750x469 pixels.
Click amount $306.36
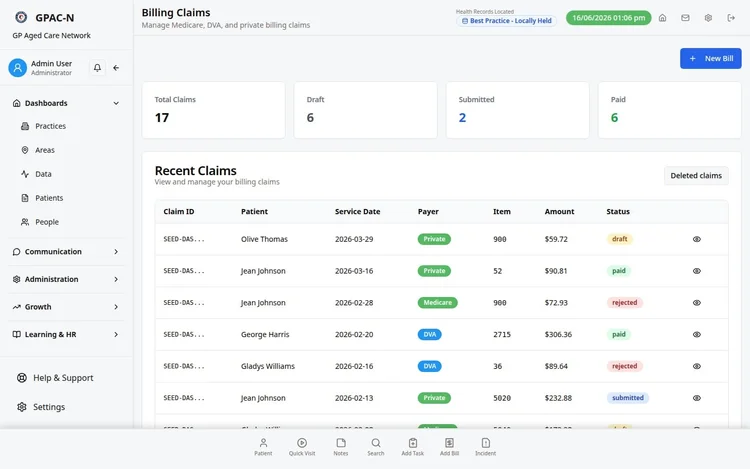(558, 334)
